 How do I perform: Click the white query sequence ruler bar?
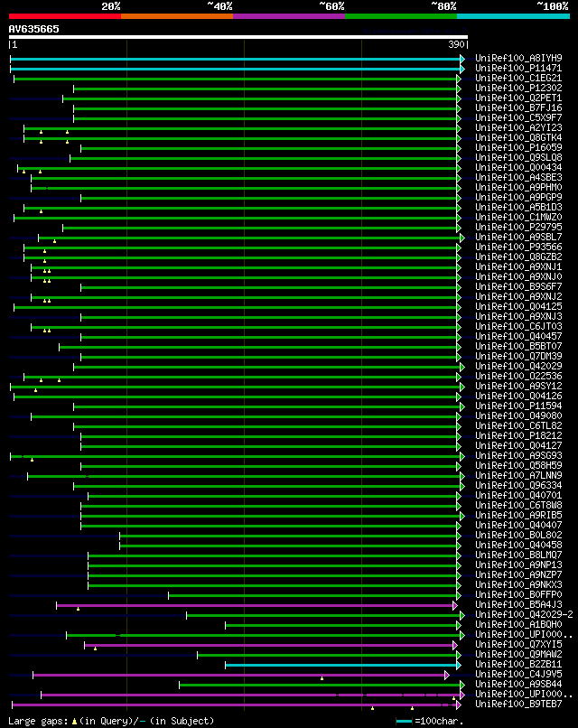tap(238, 37)
